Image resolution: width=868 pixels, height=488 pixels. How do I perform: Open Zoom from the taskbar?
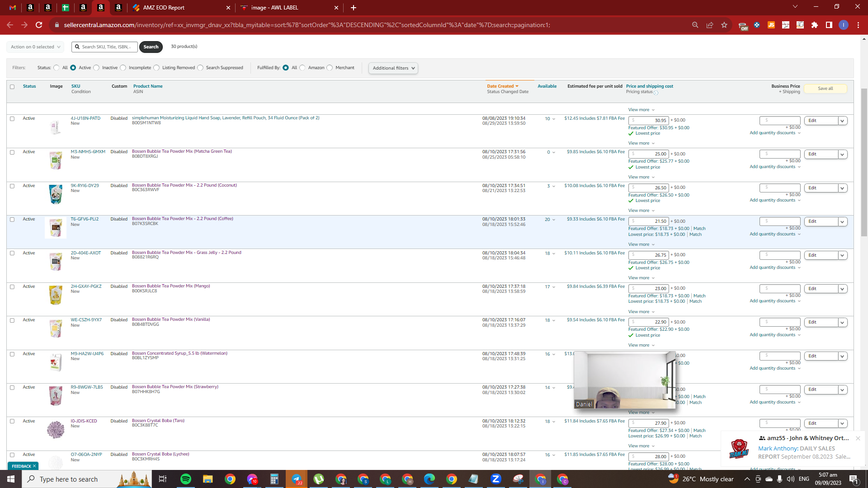point(496,479)
